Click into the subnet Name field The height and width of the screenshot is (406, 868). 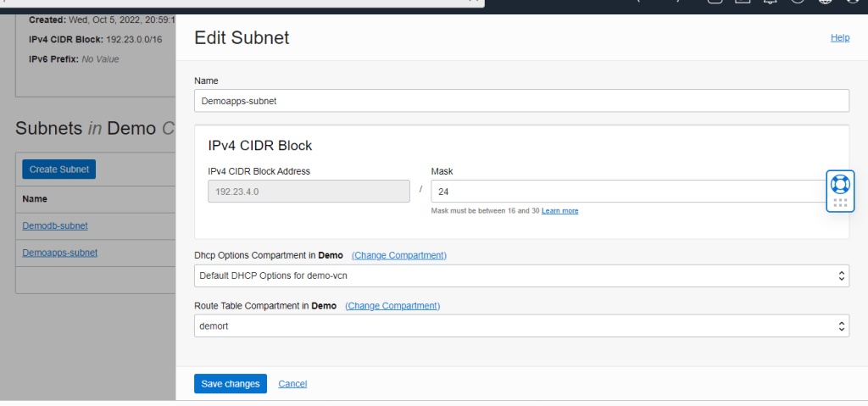click(x=520, y=100)
